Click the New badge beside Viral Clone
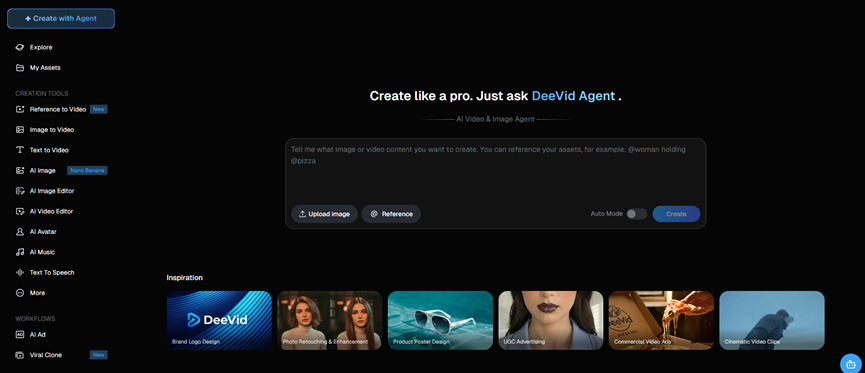This screenshot has width=865, height=373. (x=99, y=355)
